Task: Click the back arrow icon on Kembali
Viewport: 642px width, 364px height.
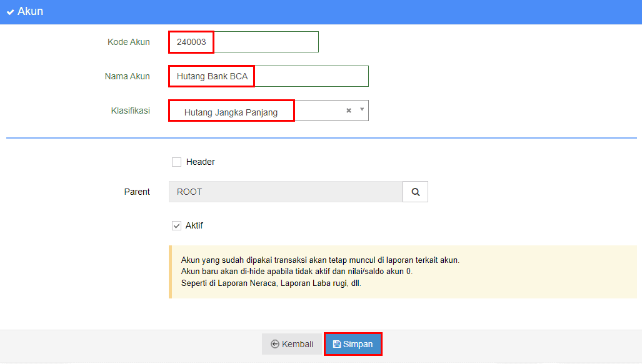Action: tap(274, 344)
